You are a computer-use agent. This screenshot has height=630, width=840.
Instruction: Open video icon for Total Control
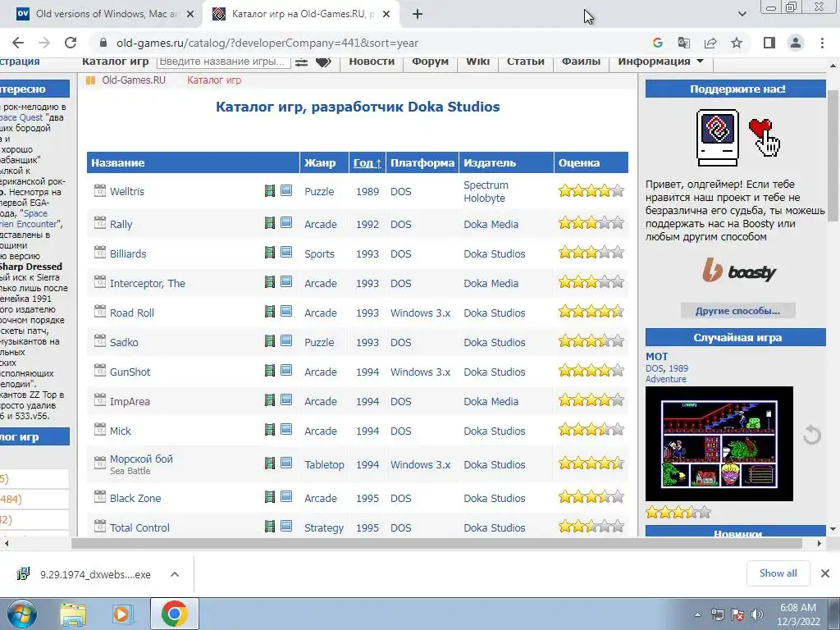coord(270,526)
